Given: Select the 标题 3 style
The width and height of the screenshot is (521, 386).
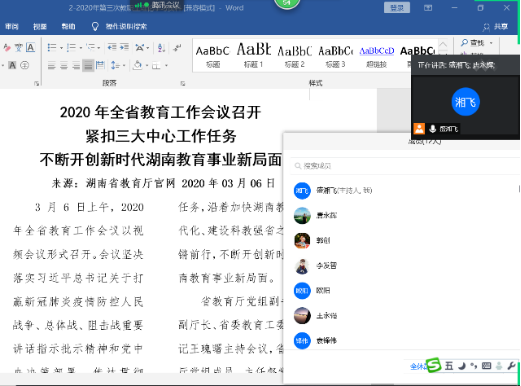Looking at the screenshot, I should coord(335,56).
